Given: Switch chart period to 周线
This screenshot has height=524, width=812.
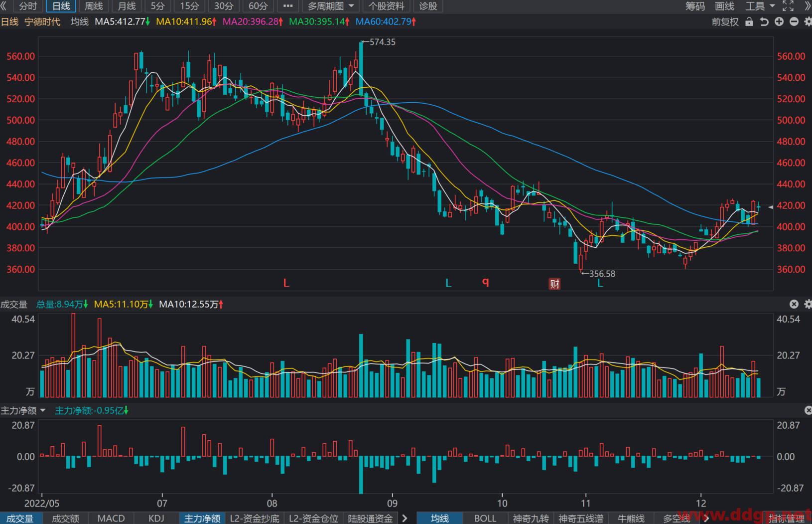Looking at the screenshot, I should click(94, 6).
